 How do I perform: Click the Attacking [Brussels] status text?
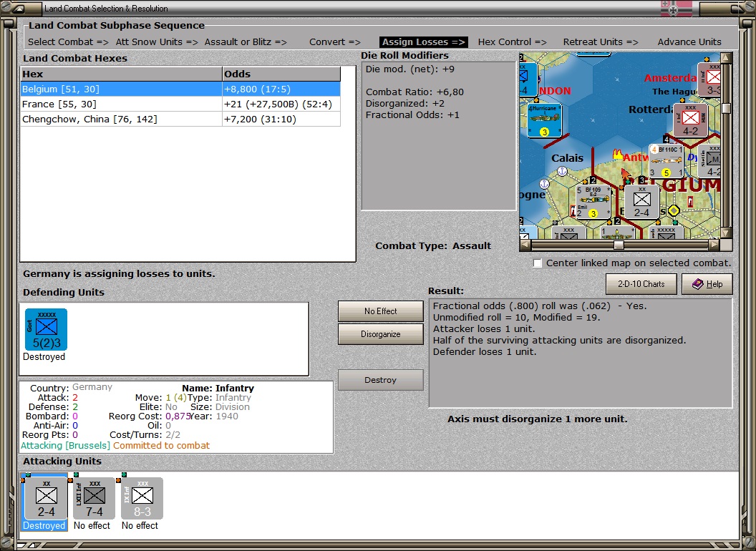(66, 445)
